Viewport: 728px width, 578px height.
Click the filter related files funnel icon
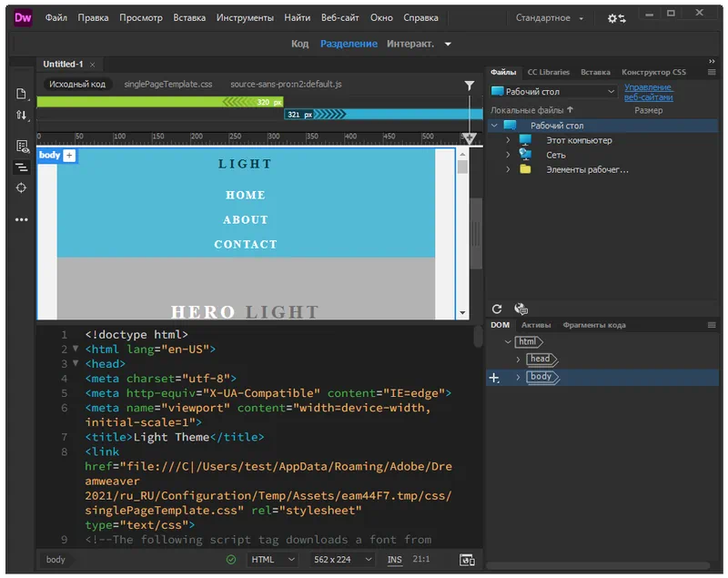coord(470,86)
